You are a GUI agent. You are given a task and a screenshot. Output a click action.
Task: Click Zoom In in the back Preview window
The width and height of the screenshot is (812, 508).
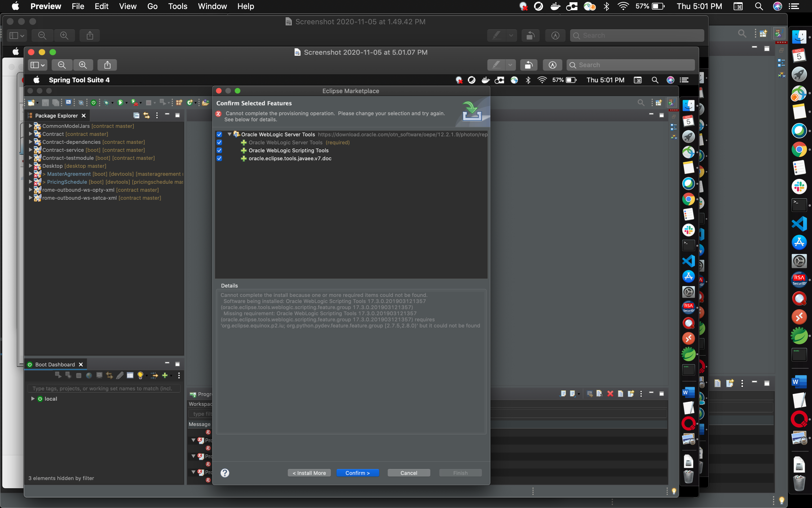click(x=64, y=35)
